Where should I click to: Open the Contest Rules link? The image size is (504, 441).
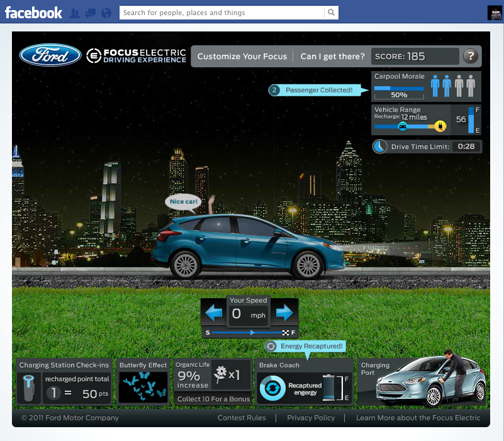pyautogui.click(x=242, y=418)
